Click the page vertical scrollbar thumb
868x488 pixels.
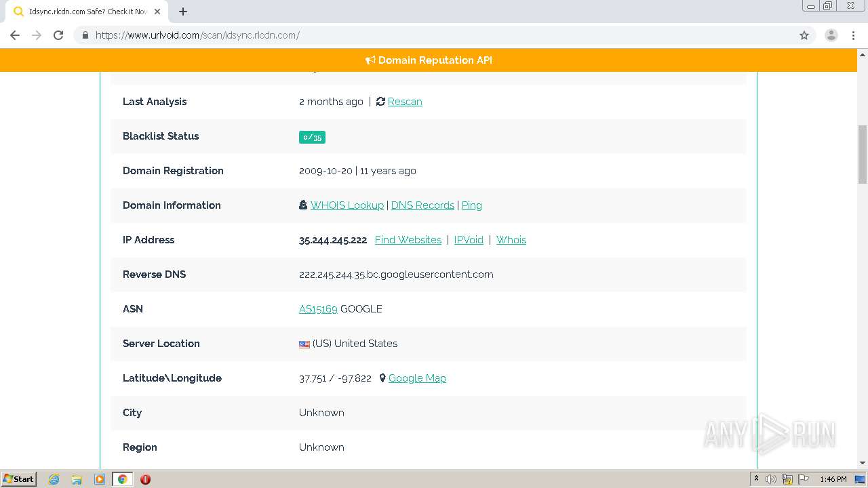(x=863, y=155)
